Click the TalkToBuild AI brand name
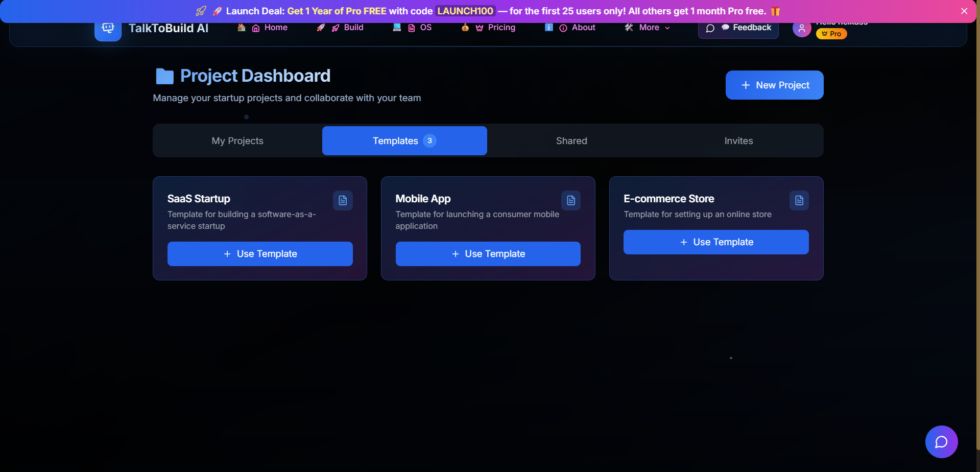 [169, 29]
